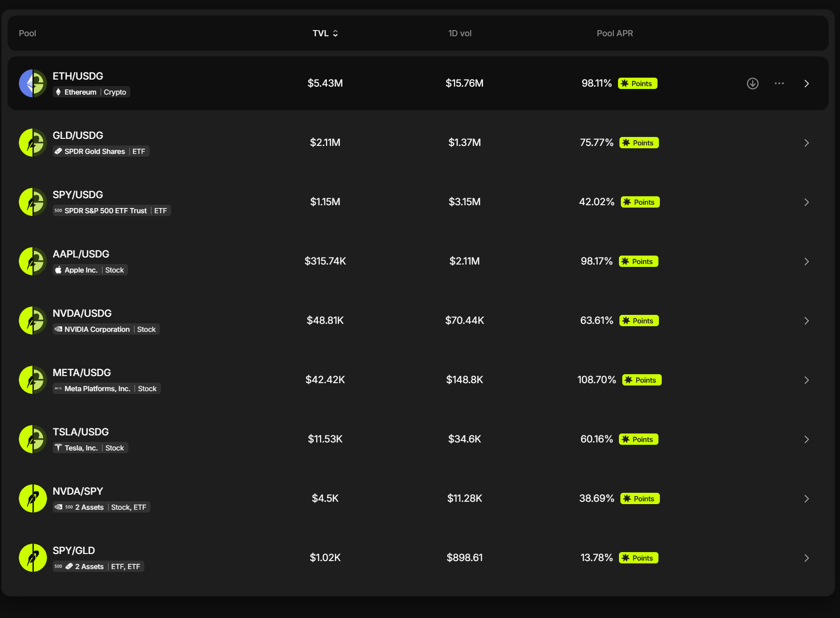Expand the SPY/USDG row chevron
The image size is (840, 618).
[806, 202]
